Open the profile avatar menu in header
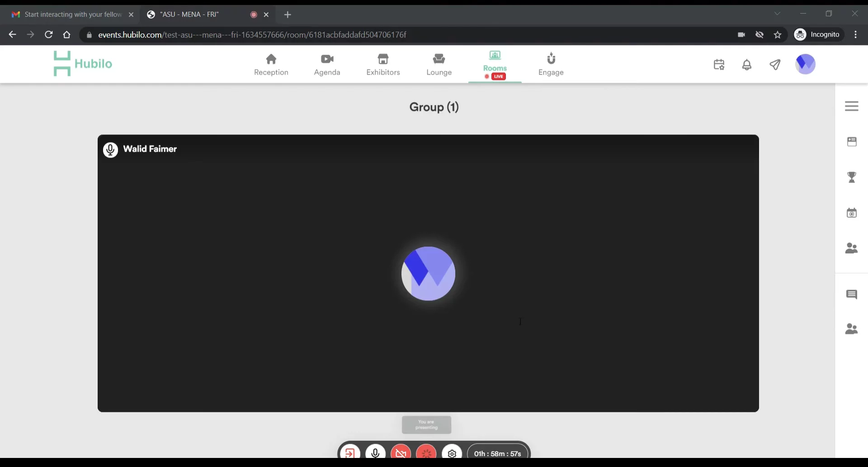The width and height of the screenshot is (868, 467). coord(805,64)
